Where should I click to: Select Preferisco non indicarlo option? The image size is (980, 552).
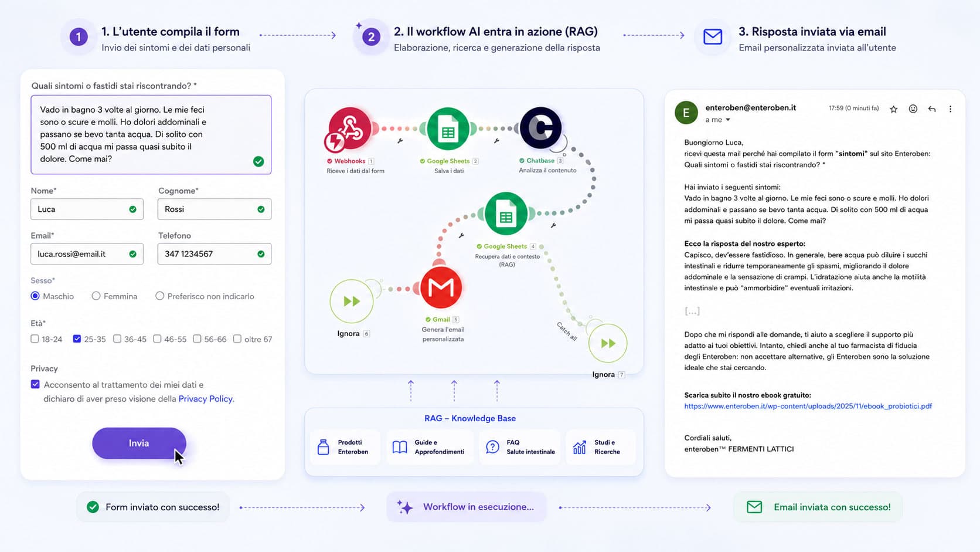(159, 296)
